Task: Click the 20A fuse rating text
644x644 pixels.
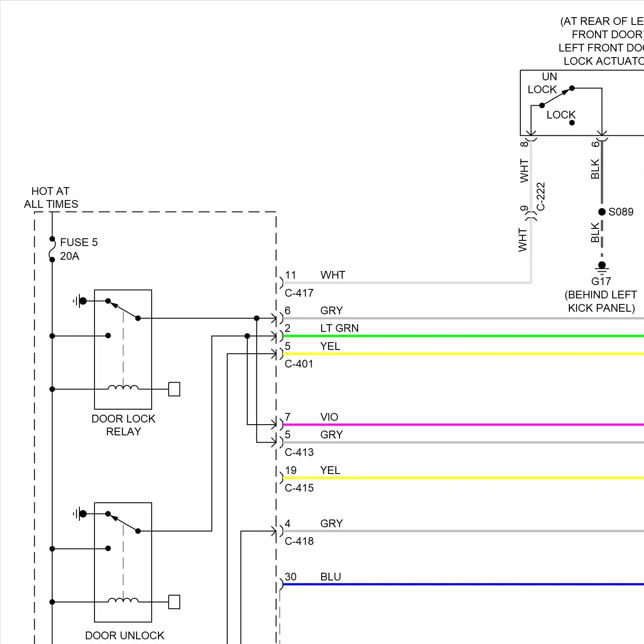Action: click(x=70, y=256)
